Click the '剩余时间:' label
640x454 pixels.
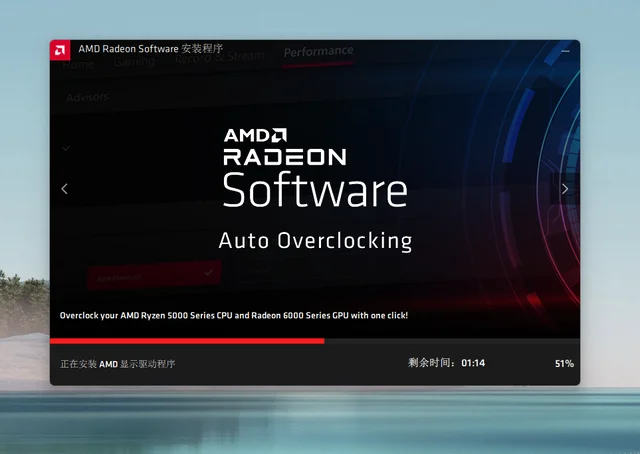[431, 363]
